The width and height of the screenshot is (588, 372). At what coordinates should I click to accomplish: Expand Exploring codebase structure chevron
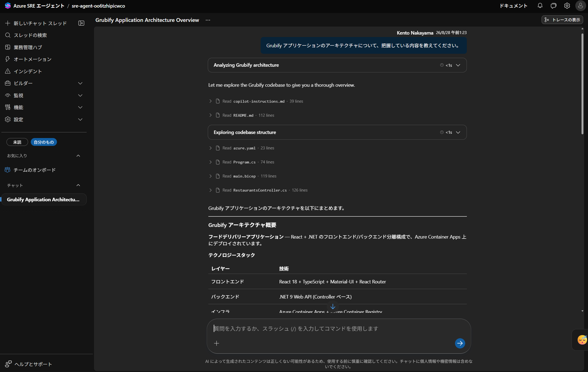click(x=458, y=132)
